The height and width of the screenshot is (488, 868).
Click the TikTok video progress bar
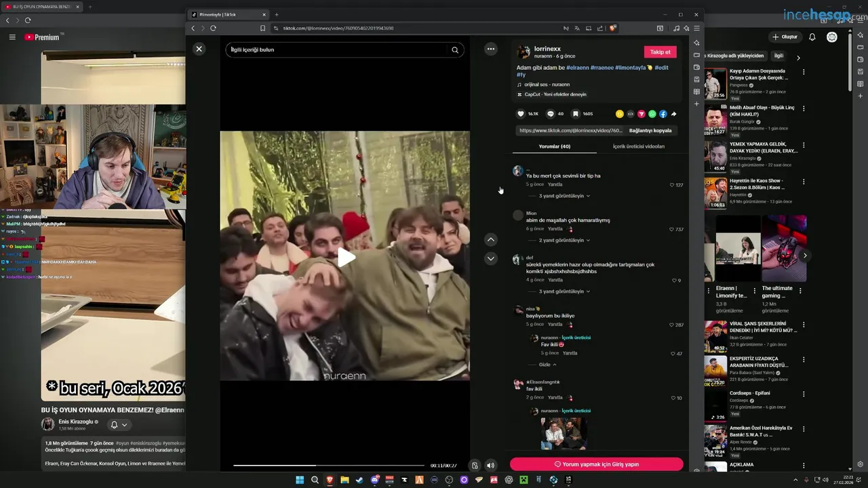point(329,466)
